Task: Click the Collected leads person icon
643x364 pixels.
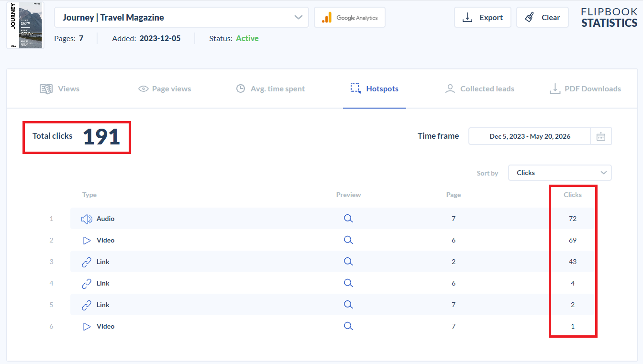Action: [x=450, y=88]
